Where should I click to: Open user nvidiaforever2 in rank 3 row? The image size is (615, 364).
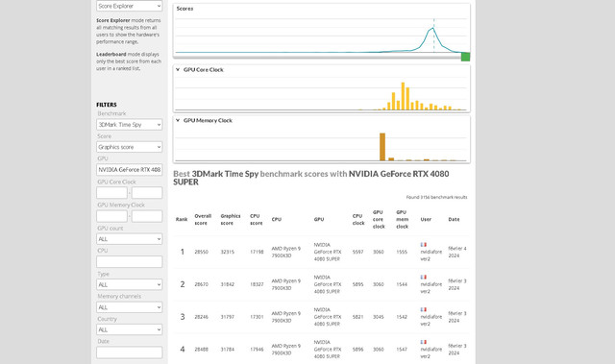click(x=430, y=321)
